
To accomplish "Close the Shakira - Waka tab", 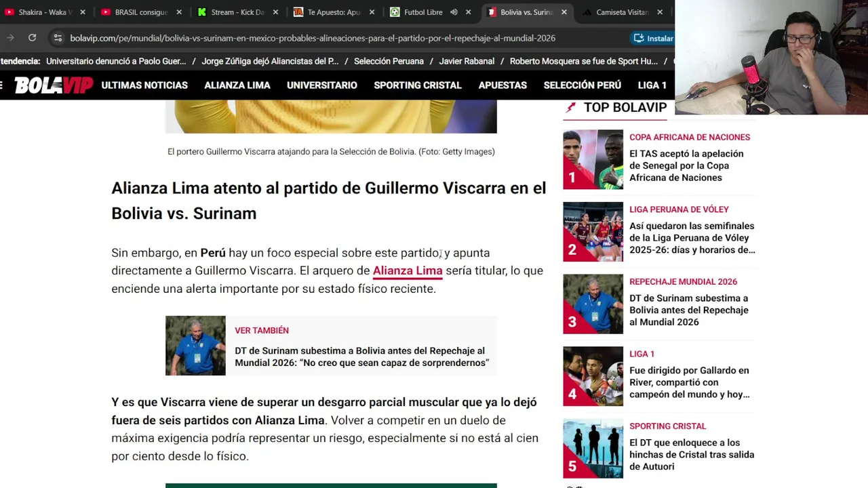I will tap(83, 12).
